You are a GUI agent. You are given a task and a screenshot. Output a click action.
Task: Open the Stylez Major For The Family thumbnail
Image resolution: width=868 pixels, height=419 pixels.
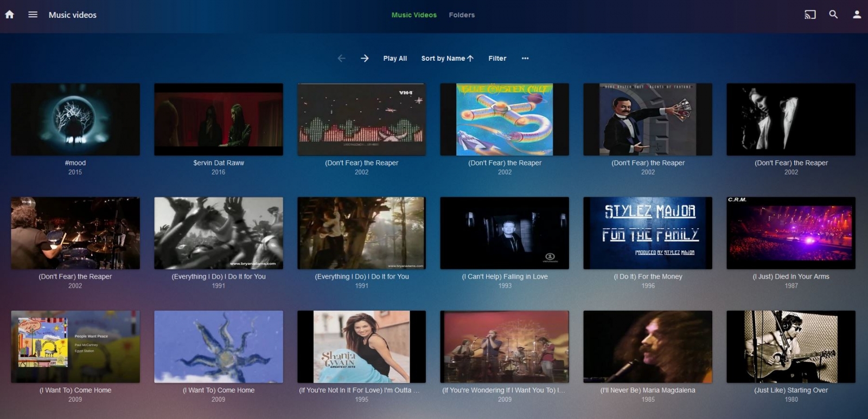coord(648,233)
